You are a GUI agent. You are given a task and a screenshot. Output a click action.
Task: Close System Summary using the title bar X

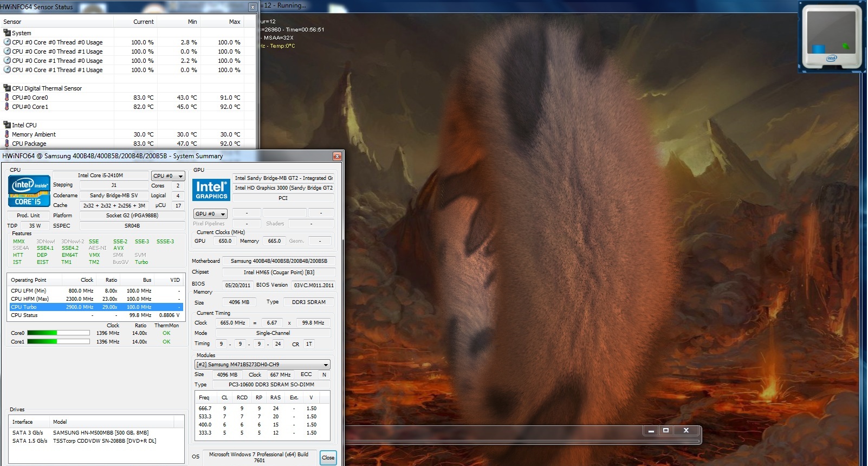click(337, 156)
